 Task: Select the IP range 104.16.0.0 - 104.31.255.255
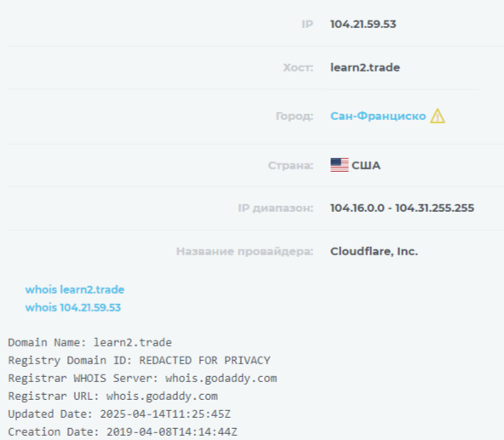click(402, 208)
